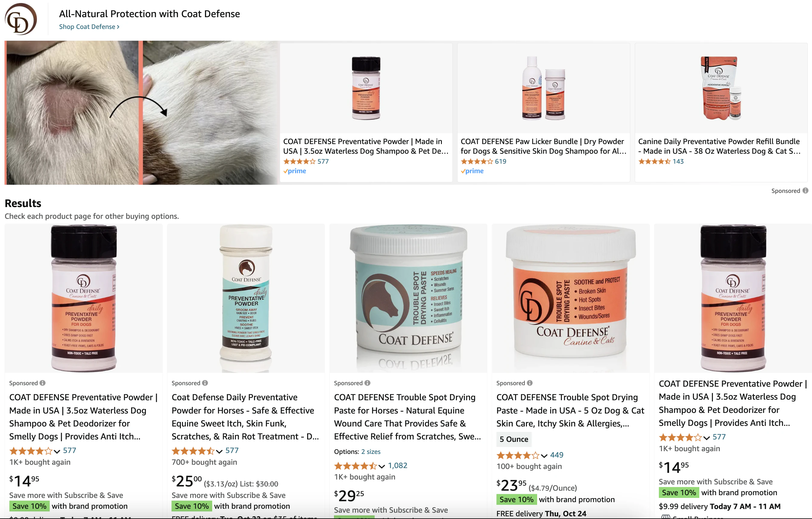Select the 5 Ounce size button
Screen dimensions: 812x519
click(514, 439)
